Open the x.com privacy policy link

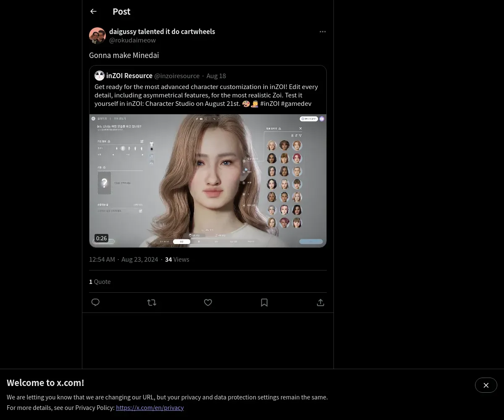150,407
